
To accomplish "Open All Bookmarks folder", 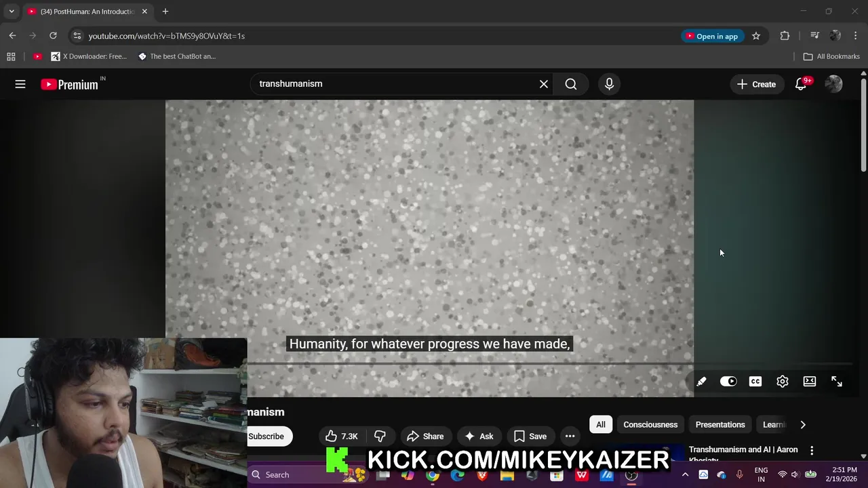I will pyautogui.click(x=831, y=56).
